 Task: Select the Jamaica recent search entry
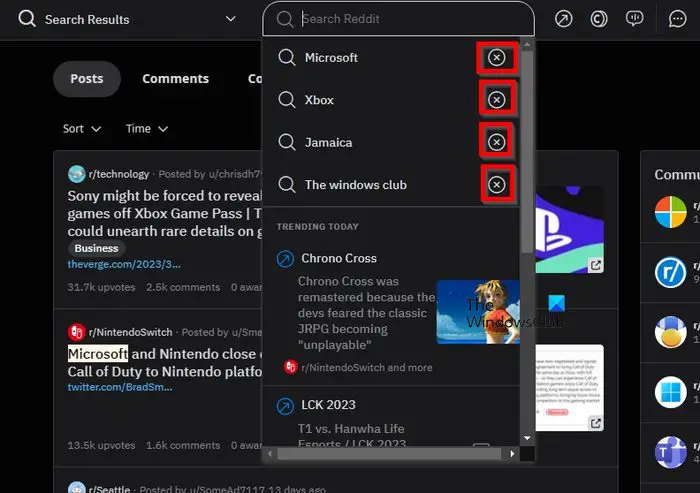[x=329, y=142]
